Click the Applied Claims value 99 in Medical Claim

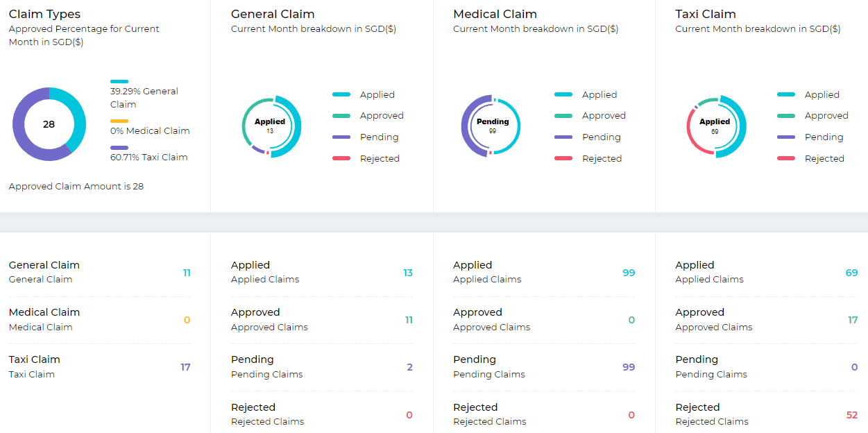click(629, 273)
